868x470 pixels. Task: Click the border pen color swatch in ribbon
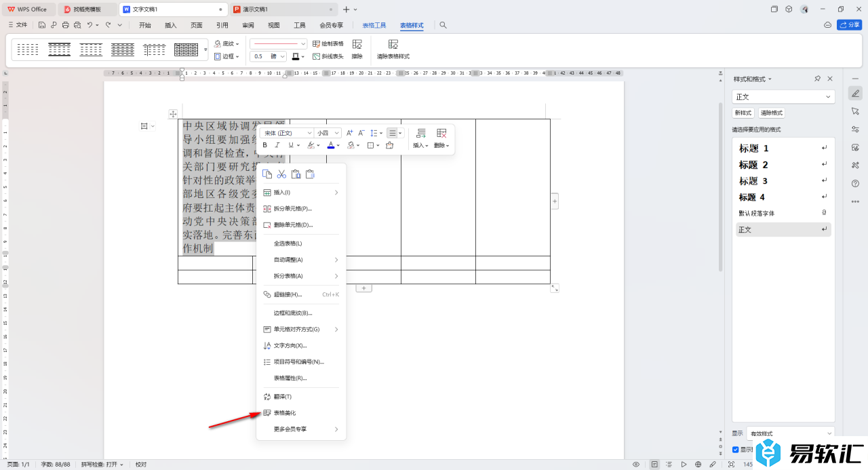click(x=296, y=56)
